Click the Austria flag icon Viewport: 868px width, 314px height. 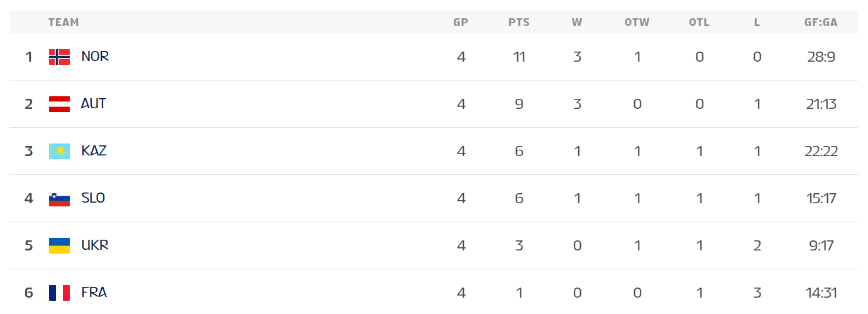coord(59,104)
